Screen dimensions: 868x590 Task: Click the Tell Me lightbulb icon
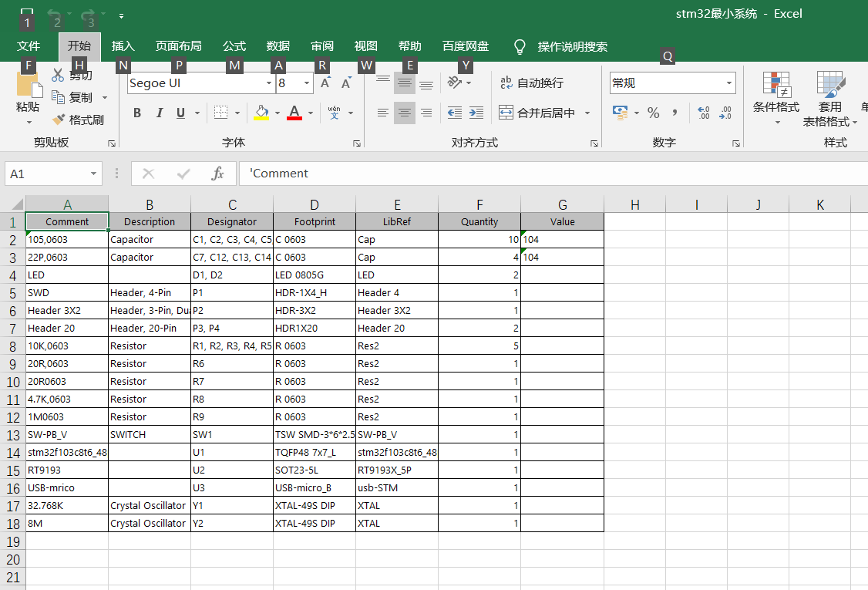pos(520,46)
